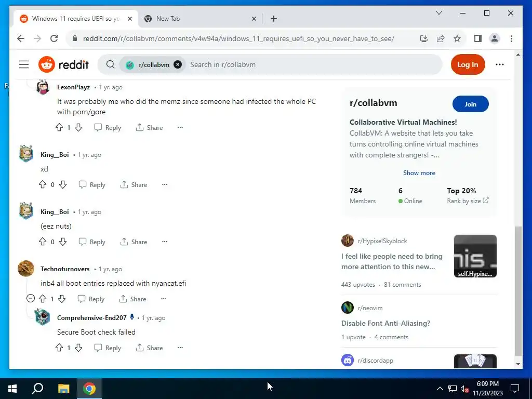Open more options on Technoturnovers' comment
This screenshot has width=532, height=399.
pos(164,299)
